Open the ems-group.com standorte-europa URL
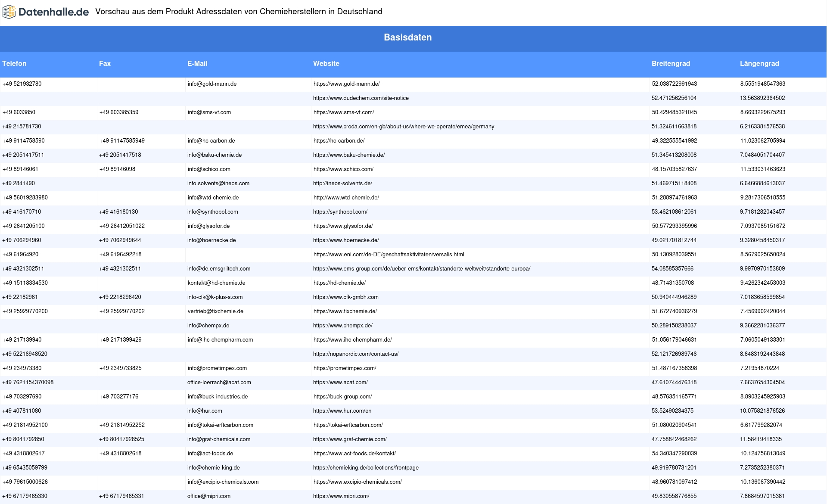The image size is (827, 504). 422,269
